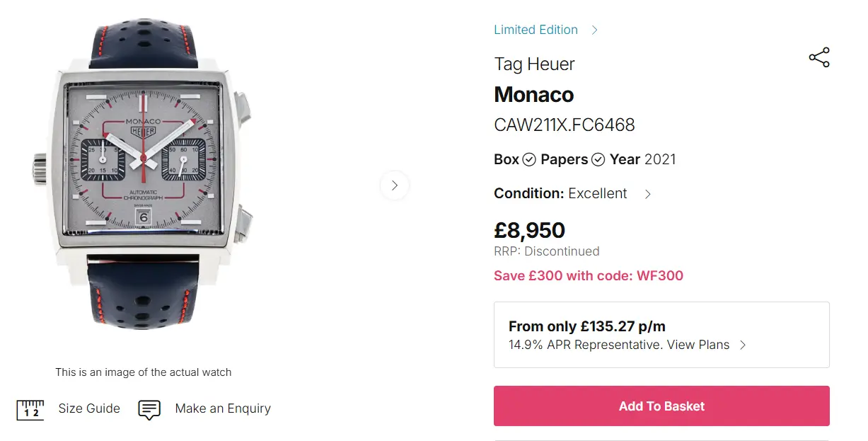Viewport: 868px width, 441px height.
Task: Open the Limited Edition category link
Action: [536, 30]
